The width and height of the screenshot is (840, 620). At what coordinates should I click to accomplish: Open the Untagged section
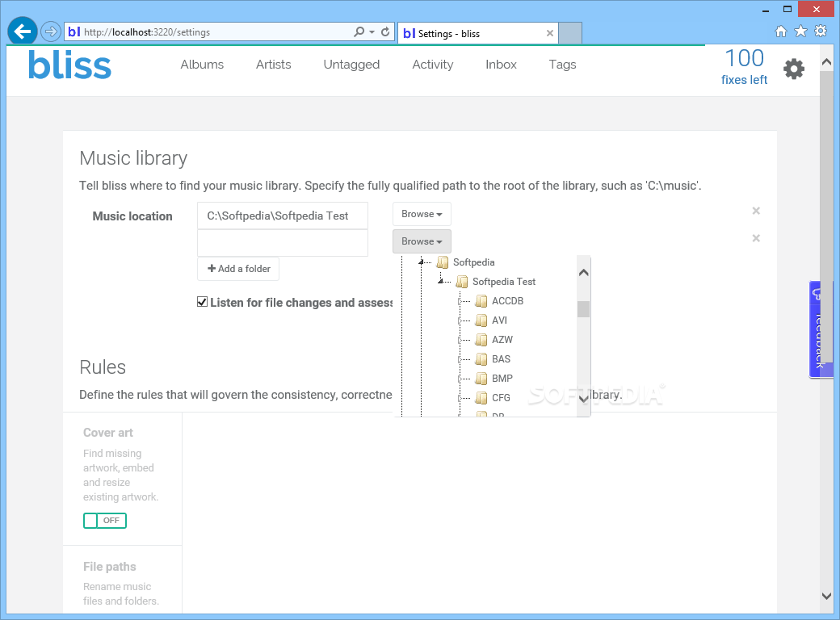pos(351,65)
